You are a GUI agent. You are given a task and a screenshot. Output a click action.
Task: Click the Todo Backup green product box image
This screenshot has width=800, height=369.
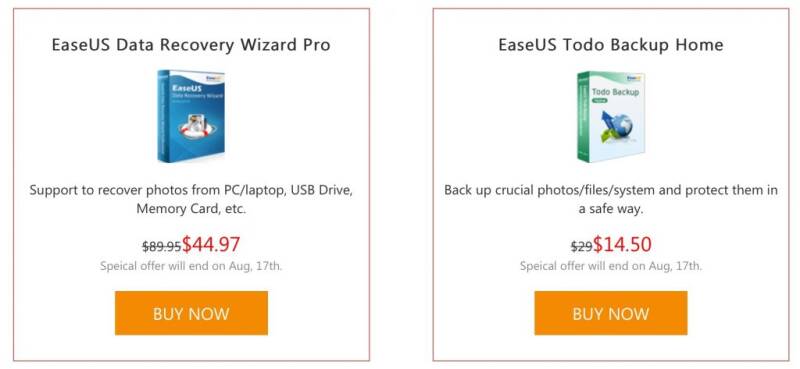click(x=611, y=116)
